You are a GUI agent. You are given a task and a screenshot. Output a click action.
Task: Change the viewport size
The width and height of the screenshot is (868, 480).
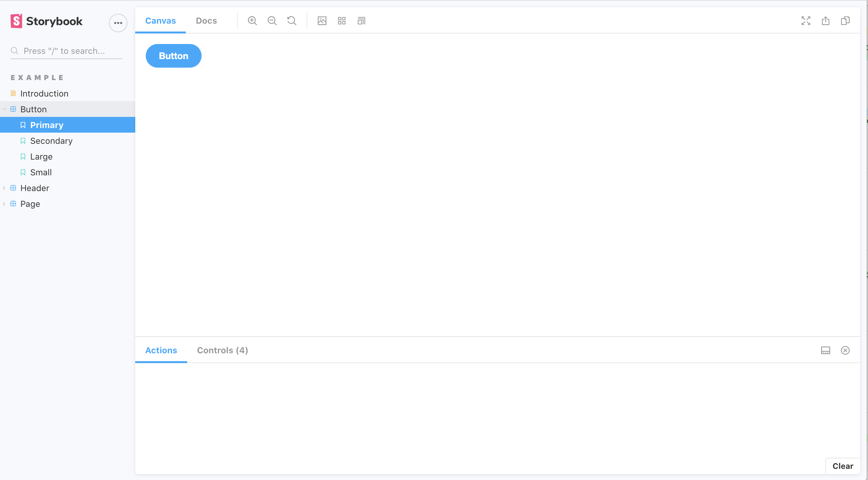(361, 21)
